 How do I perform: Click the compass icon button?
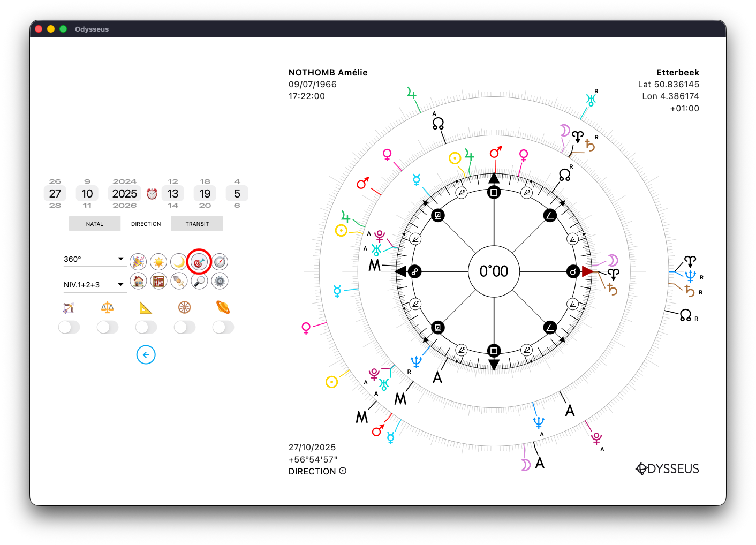220,262
